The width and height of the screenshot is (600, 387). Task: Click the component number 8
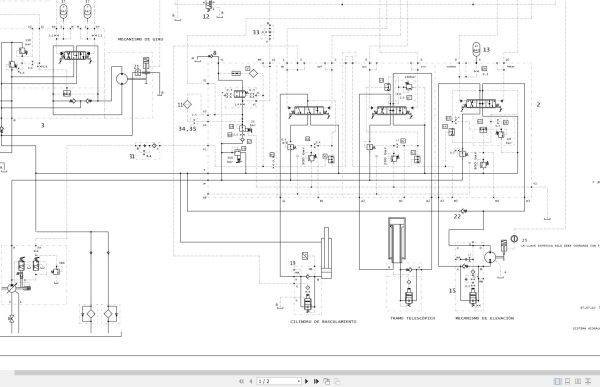[x=215, y=53]
